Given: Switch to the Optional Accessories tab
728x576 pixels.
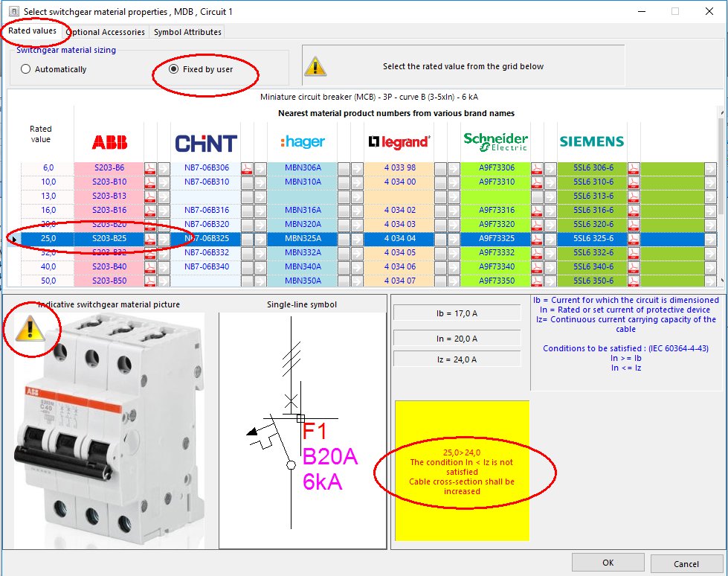Looking at the screenshot, I should (106, 32).
